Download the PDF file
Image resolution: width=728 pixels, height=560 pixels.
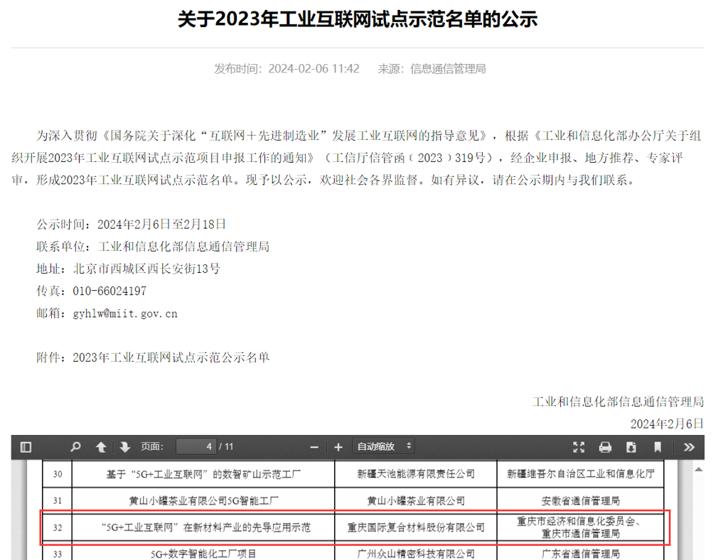click(631, 447)
